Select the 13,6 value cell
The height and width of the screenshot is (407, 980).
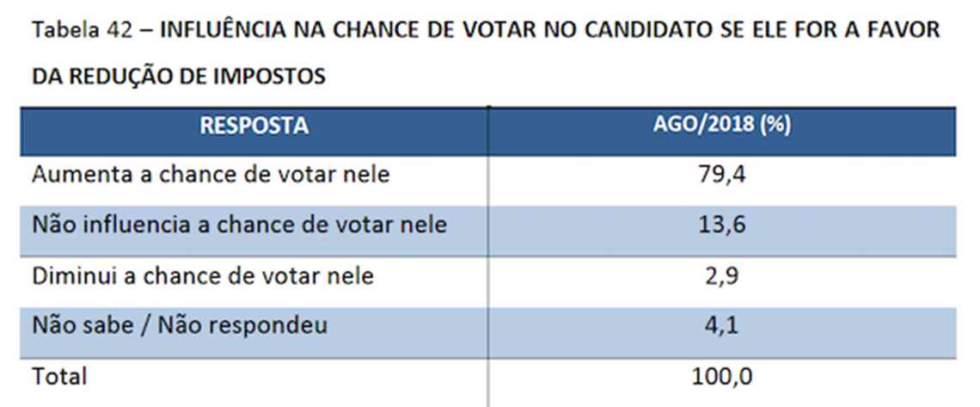pos(722,226)
